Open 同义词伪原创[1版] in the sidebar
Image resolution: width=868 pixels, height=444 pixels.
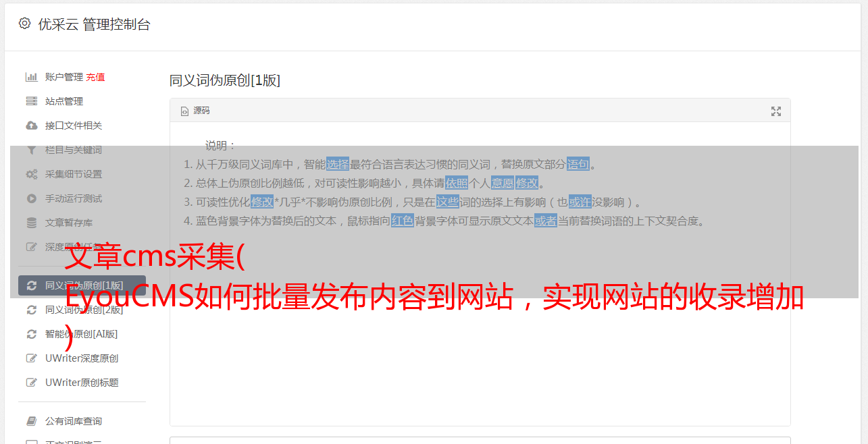click(x=82, y=285)
